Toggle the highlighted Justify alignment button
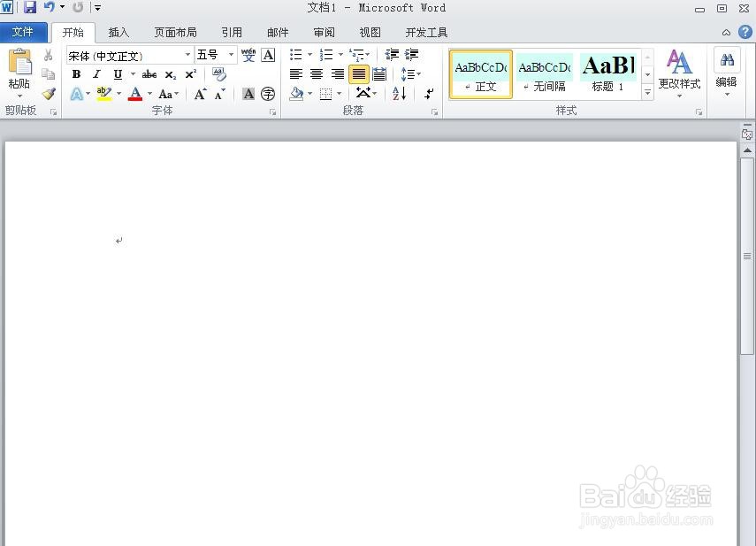Screen dimensions: 756x546 click(x=359, y=74)
